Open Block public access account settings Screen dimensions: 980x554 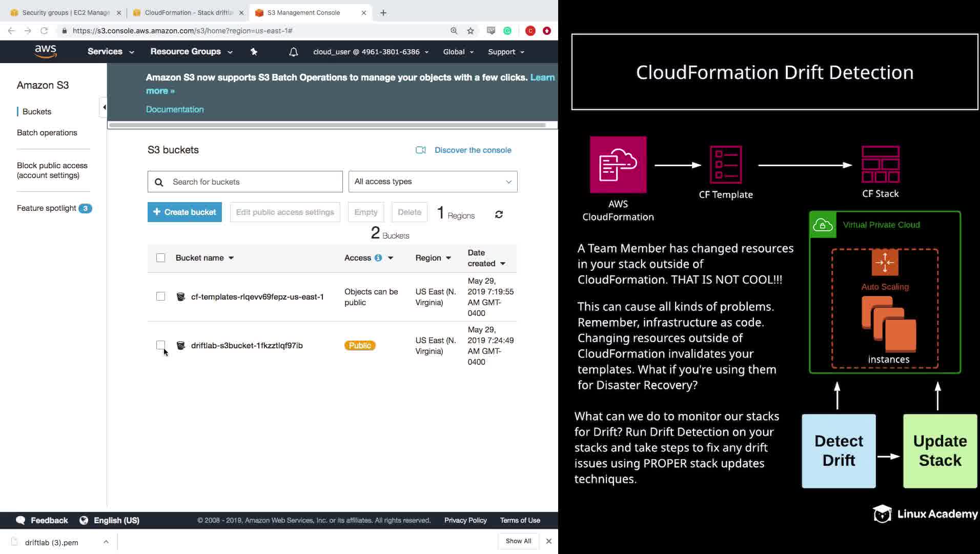click(x=52, y=170)
